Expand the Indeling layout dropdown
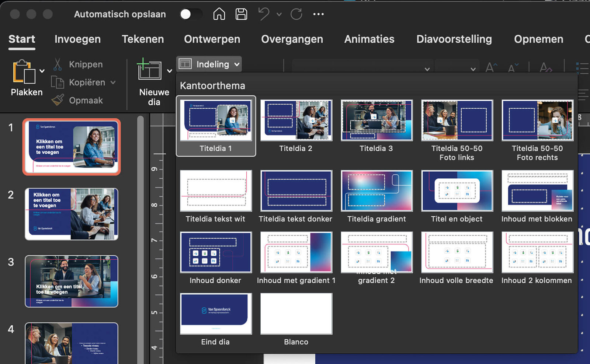 coord(209,64)
